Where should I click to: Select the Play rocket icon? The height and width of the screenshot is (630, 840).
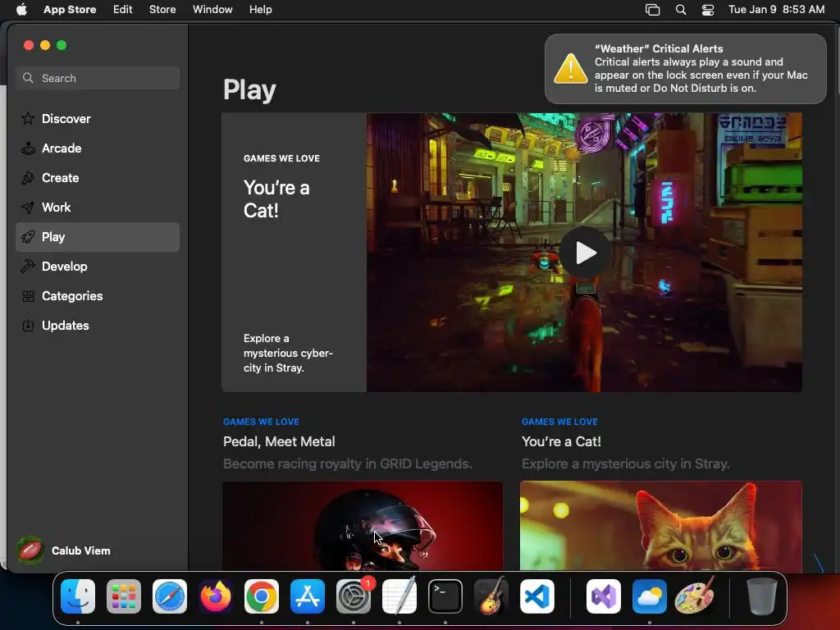tap(28, 237)
